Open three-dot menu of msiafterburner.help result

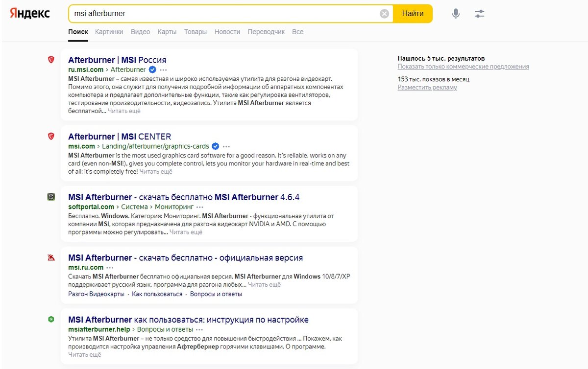click(199, 330)
